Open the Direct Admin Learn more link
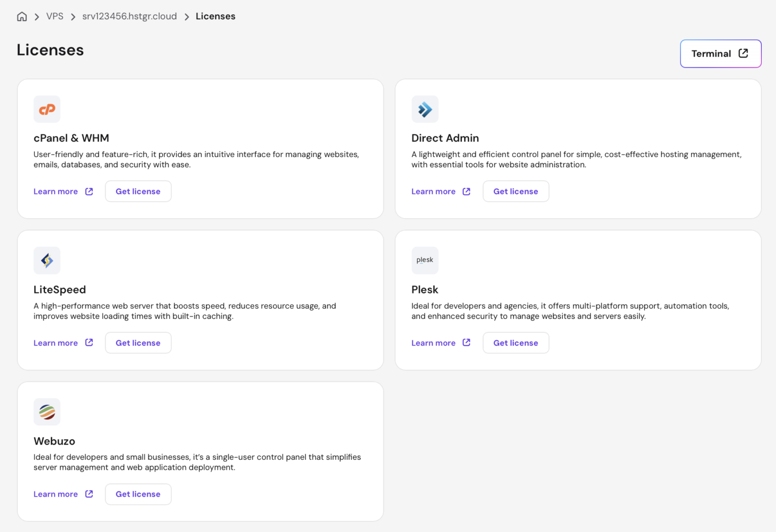Screen dimensions: 776x532 (441, 191)
